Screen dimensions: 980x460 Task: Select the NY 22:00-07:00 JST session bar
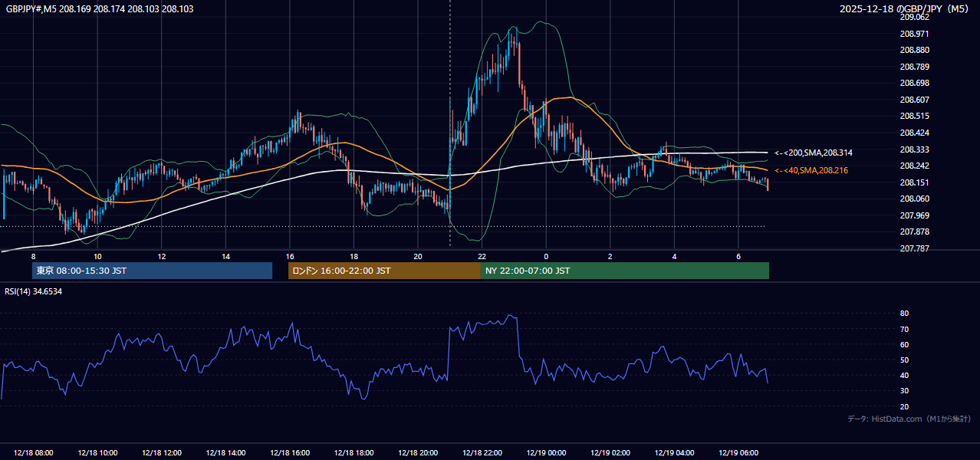click(x=625, y=271)
